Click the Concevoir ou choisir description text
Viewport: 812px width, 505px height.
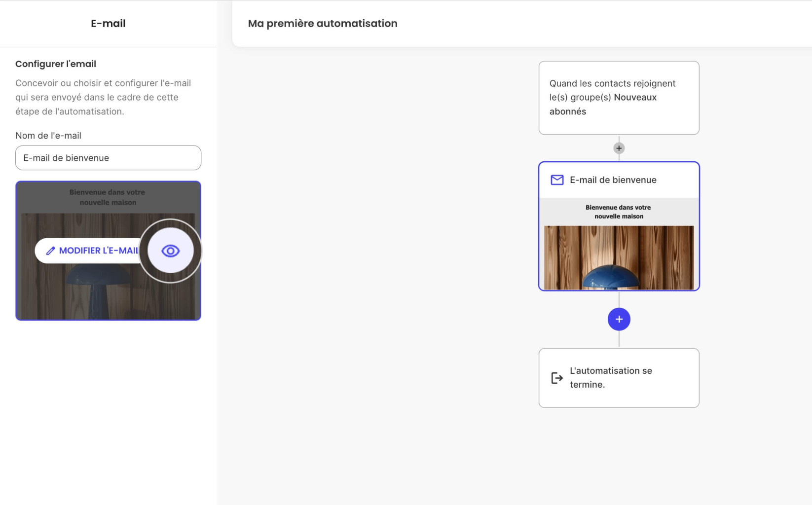coord(103,97)
